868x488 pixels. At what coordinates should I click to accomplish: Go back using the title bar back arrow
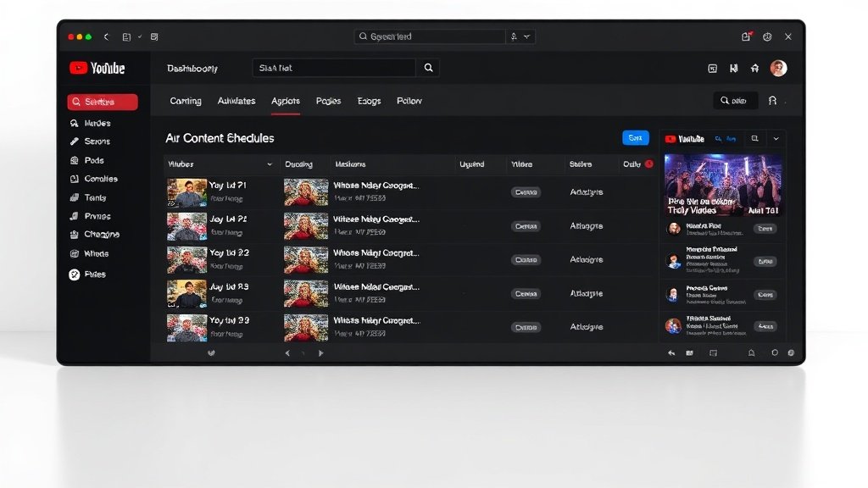(106, 36)
